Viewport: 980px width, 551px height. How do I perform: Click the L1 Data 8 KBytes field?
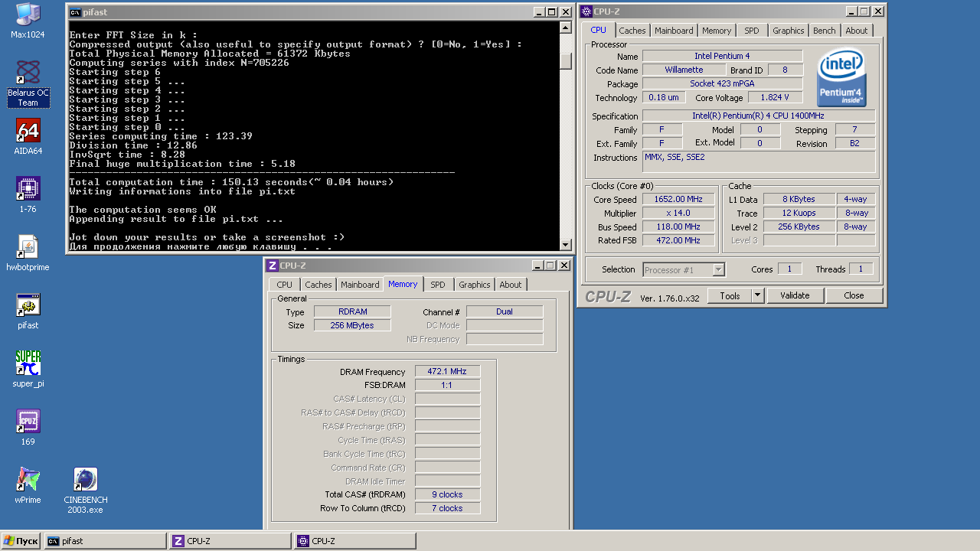(x=799, y=199)
